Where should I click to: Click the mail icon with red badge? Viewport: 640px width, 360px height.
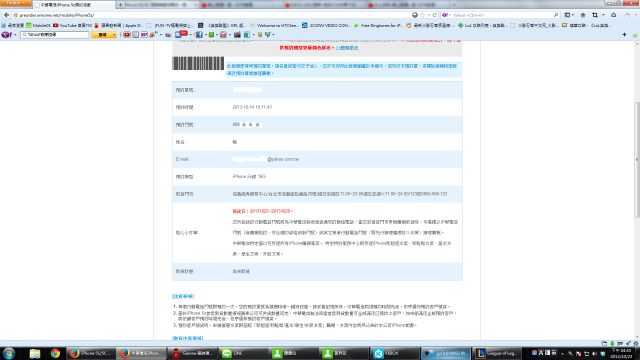tap(181, 35)
